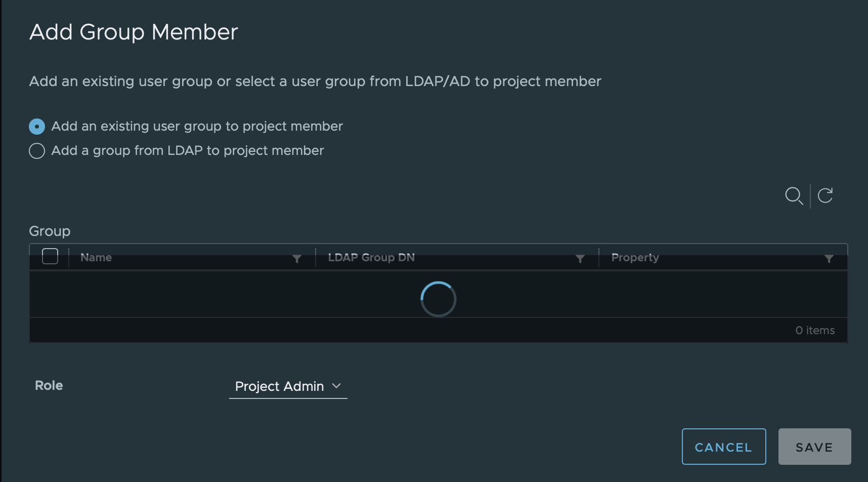This screenshot has width=868, height=482.
Task: Open the filter icon on the Property column
Action: click(829, 259)
